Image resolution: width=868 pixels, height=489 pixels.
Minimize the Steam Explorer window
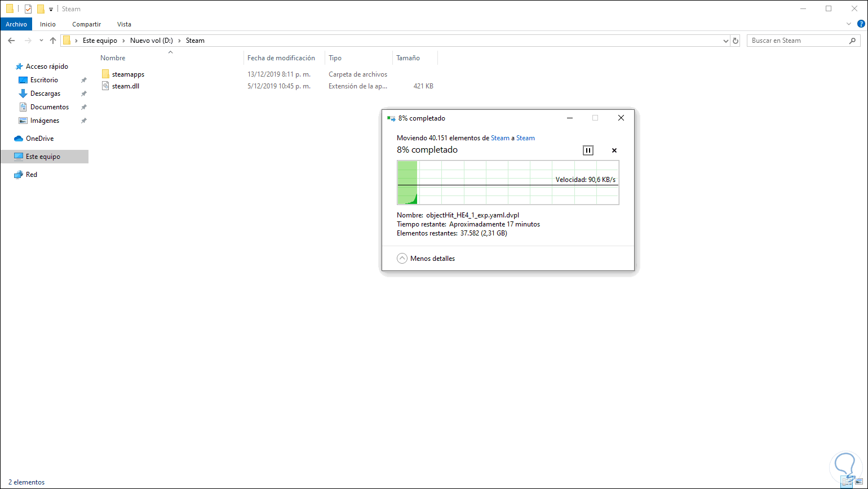point(803,8)
